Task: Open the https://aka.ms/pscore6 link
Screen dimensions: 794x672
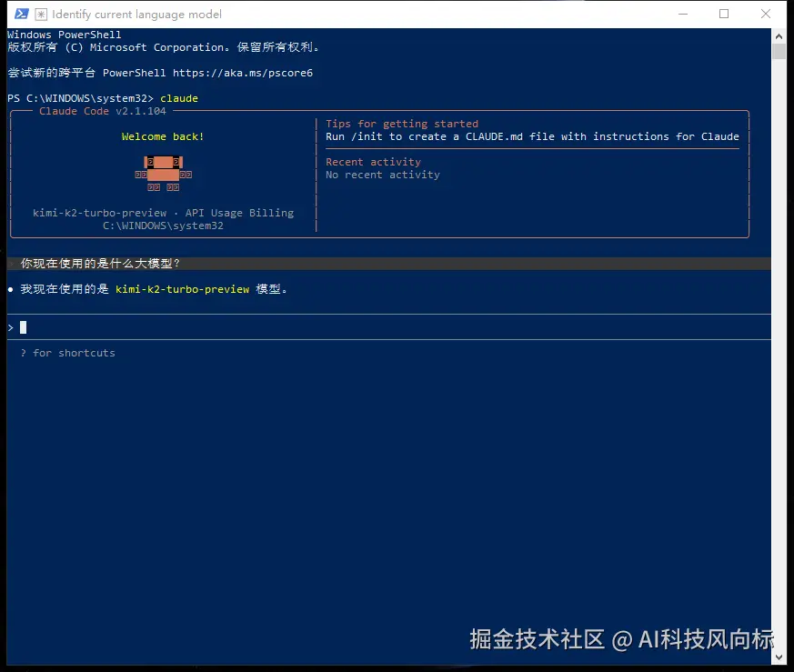Action: [x=243, y=73]
